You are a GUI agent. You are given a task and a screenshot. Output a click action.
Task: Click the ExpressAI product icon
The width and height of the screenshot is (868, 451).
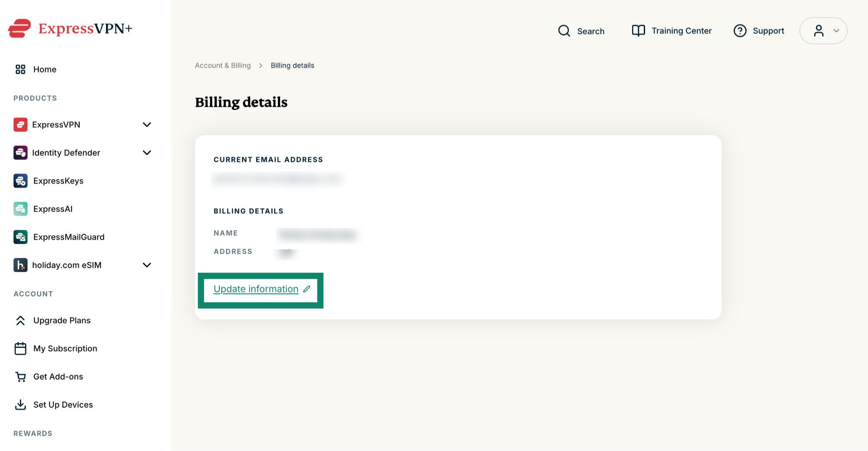(20, 209)
